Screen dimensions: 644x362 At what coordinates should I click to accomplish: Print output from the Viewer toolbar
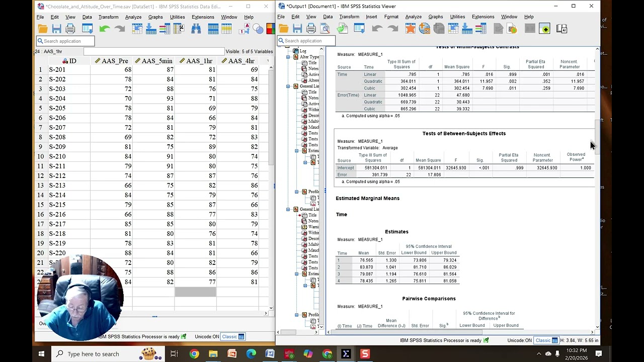click(x=311, y=29)
